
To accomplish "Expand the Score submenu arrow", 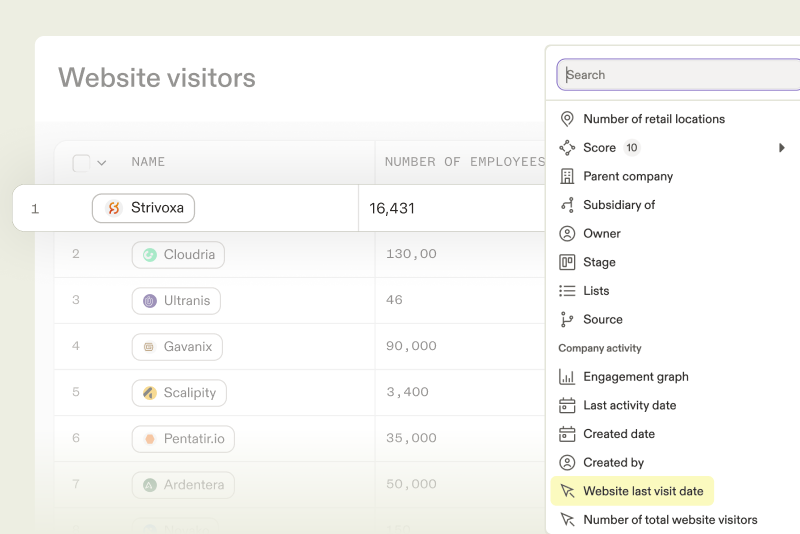I will pyautogui.click(x=782, y=148).
